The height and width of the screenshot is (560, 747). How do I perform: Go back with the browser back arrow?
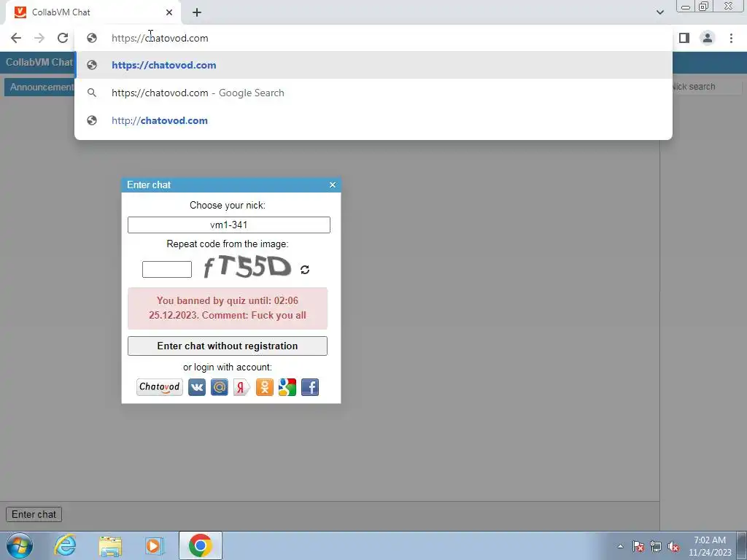coord(16,38)
